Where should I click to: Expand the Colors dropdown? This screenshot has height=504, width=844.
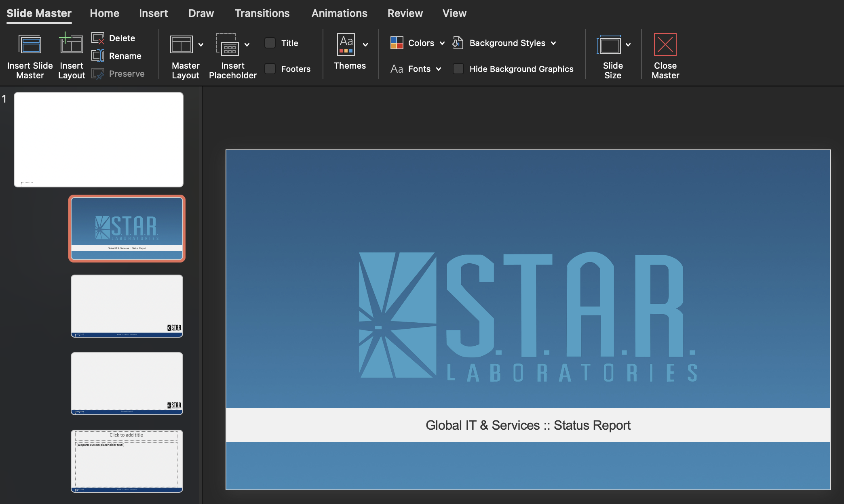(442, 43)
